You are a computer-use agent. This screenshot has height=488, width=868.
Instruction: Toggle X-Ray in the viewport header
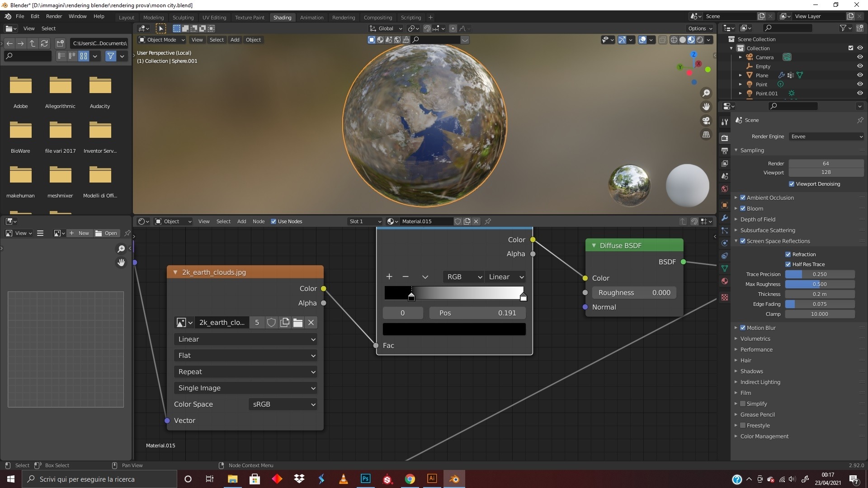[662, 40]
